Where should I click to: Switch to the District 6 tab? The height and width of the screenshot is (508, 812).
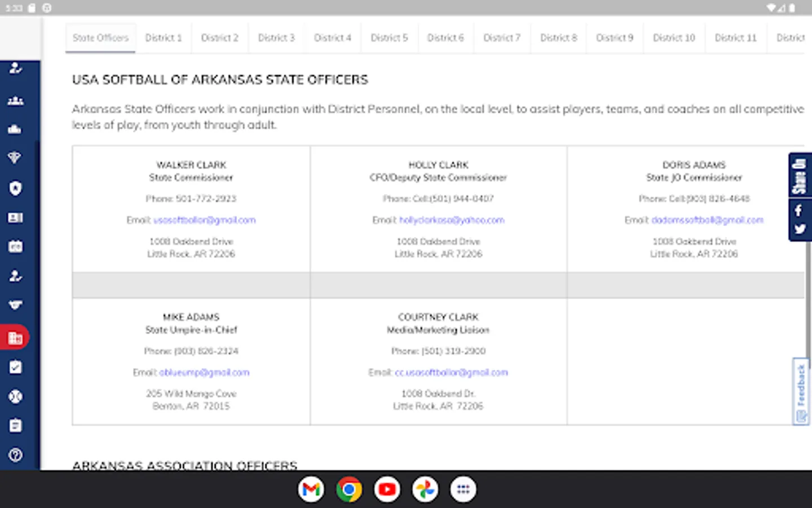click(x=445, y=38)
